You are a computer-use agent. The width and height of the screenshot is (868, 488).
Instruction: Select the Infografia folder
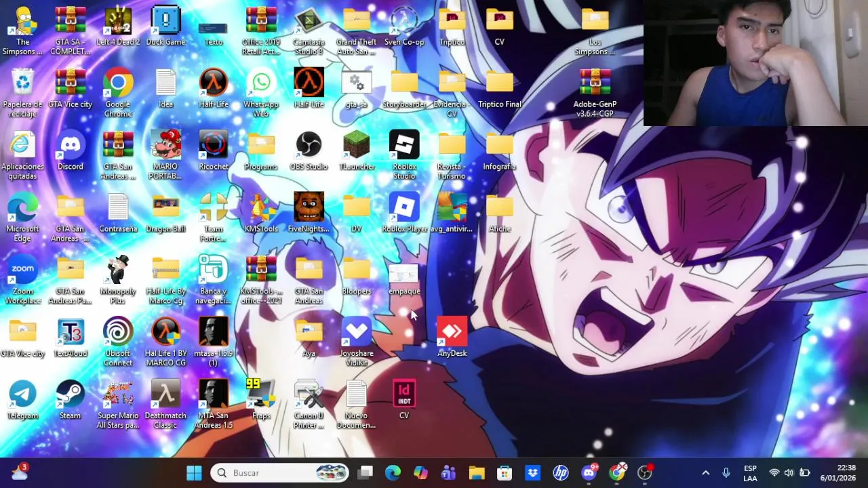(x=500, y=151)
